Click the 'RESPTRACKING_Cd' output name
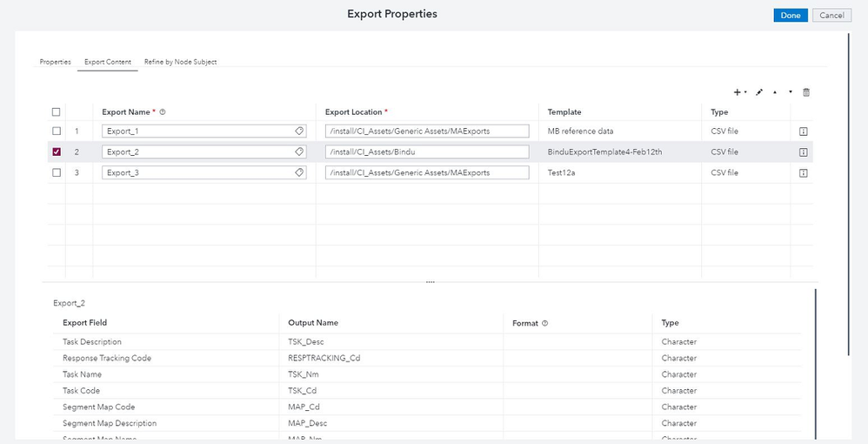This screenshot has width=868, height=444. 324,358
